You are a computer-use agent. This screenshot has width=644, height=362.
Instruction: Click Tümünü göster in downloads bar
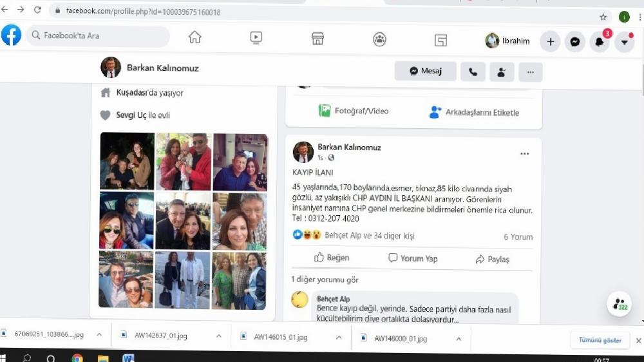coord(600,340)
